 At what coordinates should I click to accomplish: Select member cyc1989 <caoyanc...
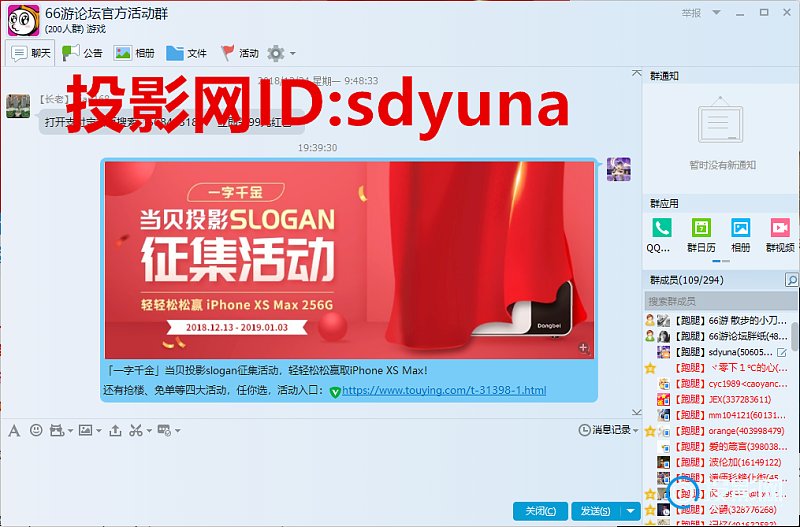pos(717,384)
